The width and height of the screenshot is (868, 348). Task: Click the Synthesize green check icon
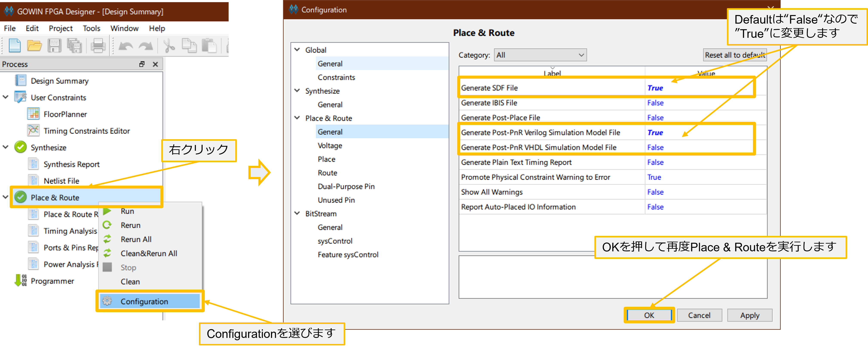click(21, 147)
